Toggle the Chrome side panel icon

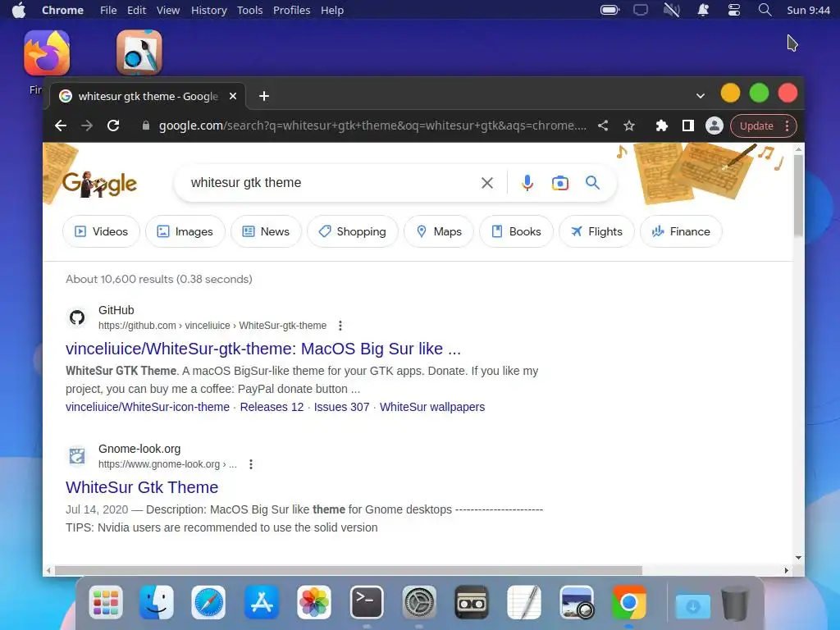pos(688,126)
